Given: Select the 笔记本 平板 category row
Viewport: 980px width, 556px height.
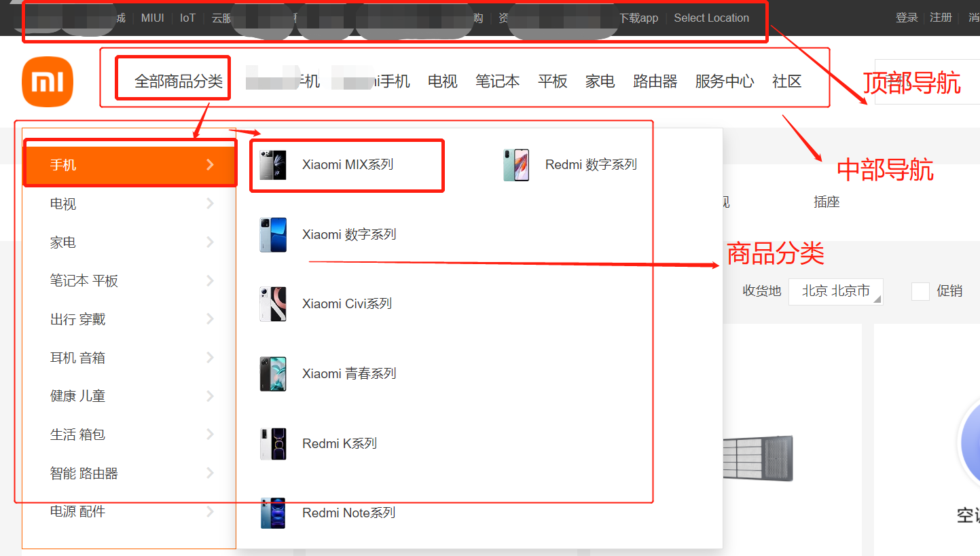Looking at the screenshot, I should coord(129,281).
